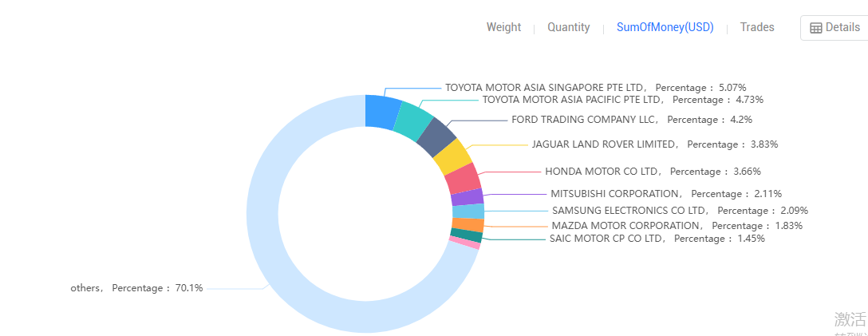
Task: Select the SAMSUNG ELECTRONICS CO LTD label
Action: (x=630, y=211)
